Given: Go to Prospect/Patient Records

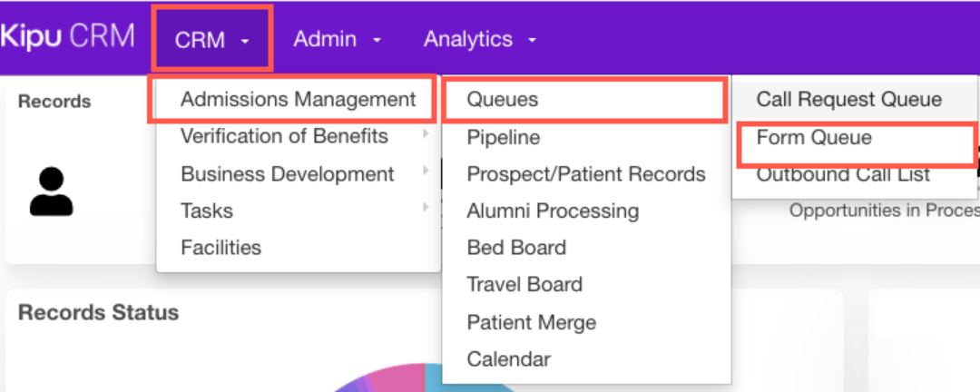Looking at the screenshot, I should click(586, 174).
